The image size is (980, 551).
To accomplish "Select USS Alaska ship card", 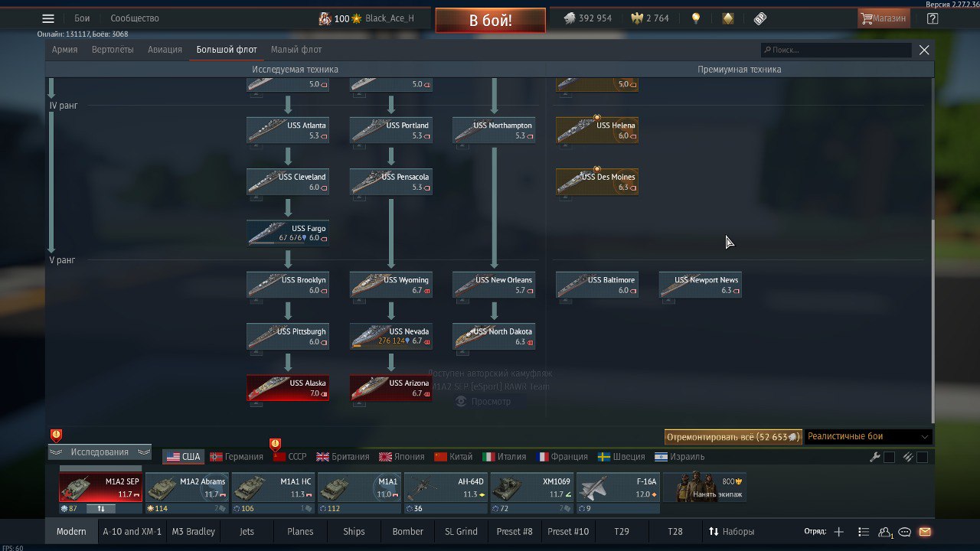I will coord(288,387).
